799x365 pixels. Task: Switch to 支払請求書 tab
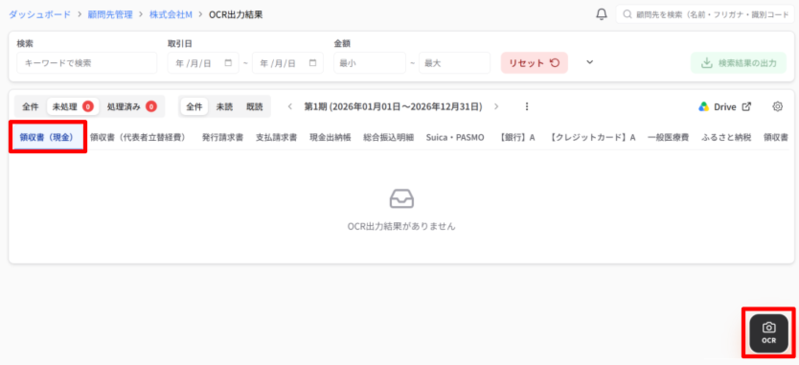pyautogui.click(x=276, y=137)
